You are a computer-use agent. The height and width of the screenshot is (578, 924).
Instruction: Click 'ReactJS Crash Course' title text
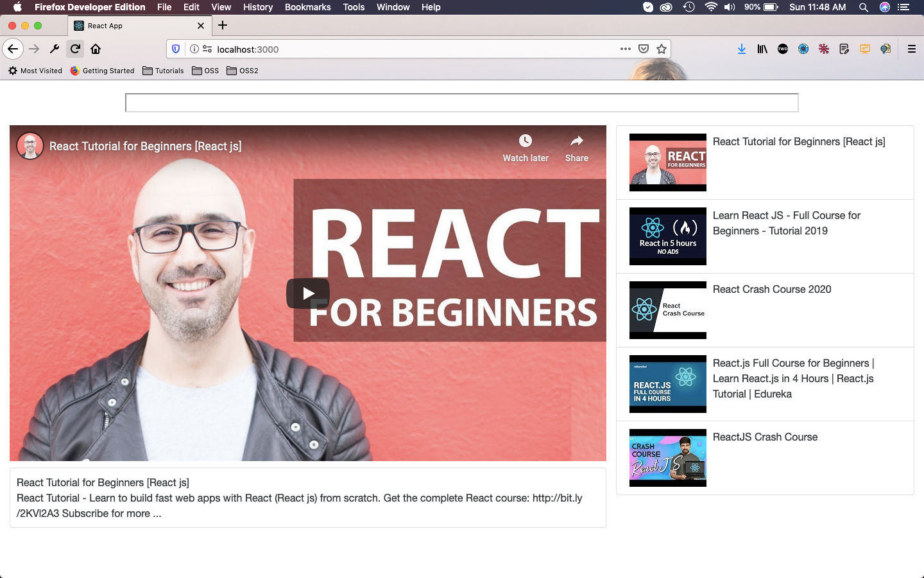765,437
